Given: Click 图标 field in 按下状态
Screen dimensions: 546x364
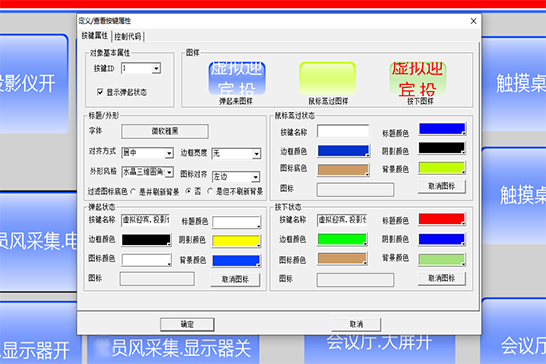Looking at the screenshot, I should coord(355,280).
